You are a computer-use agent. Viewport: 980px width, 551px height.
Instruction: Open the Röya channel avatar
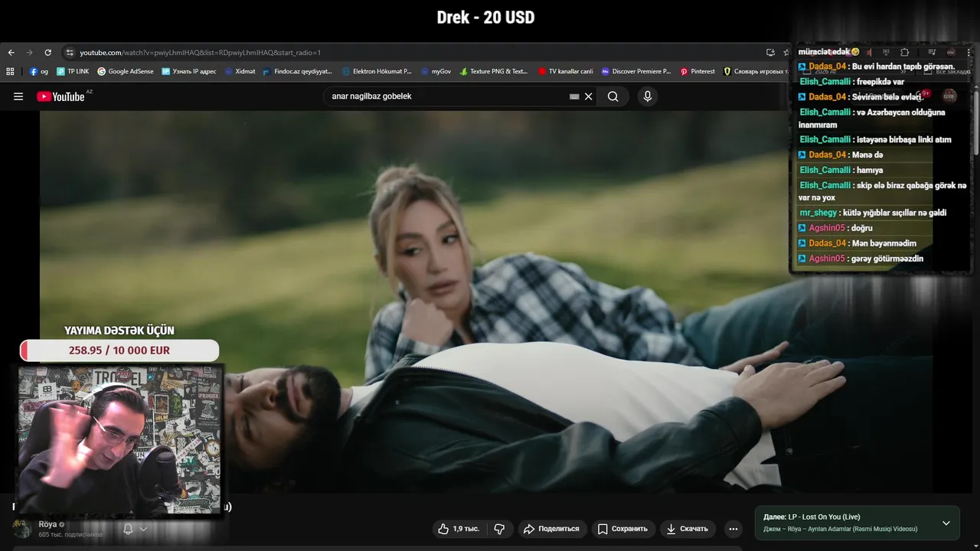pos(22,528)
